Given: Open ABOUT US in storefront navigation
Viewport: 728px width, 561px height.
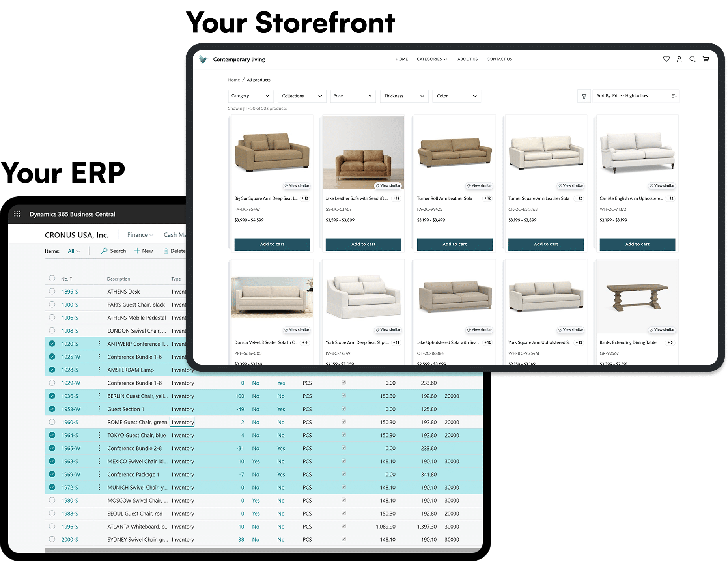Looking at the screenshot, I should pos(467,59).
